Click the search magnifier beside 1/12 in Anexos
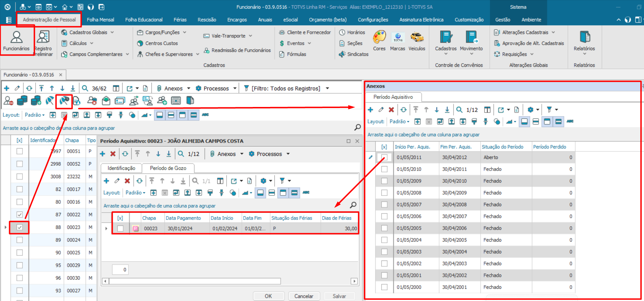 point(460,110)
